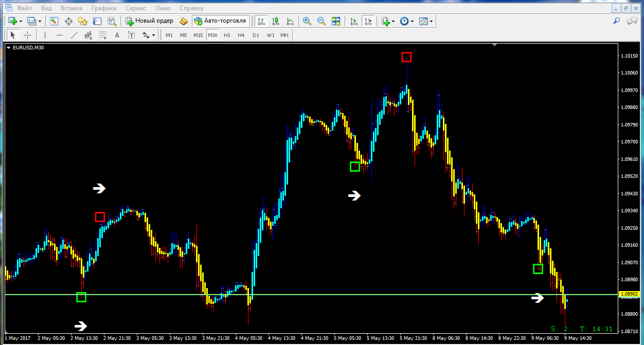Click the tile windows icon
The image size is (644, 345).
click(x=336, y=21)
